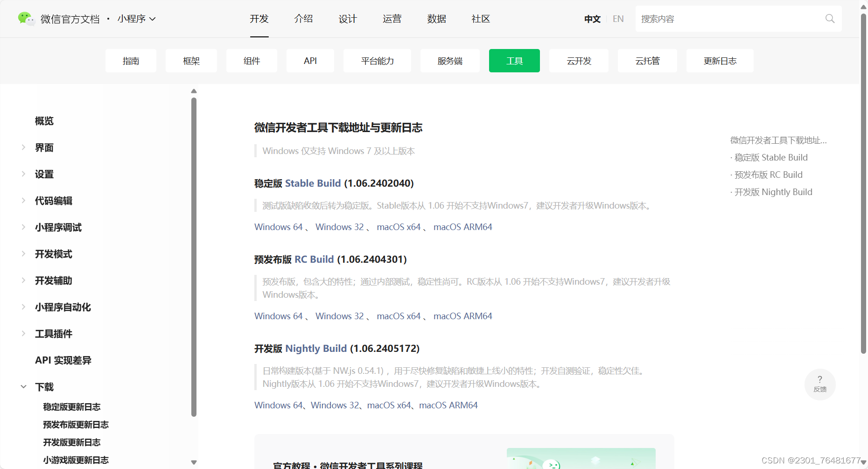
Task: Download RC Build Windows 32
Action: tap(339, 316)
